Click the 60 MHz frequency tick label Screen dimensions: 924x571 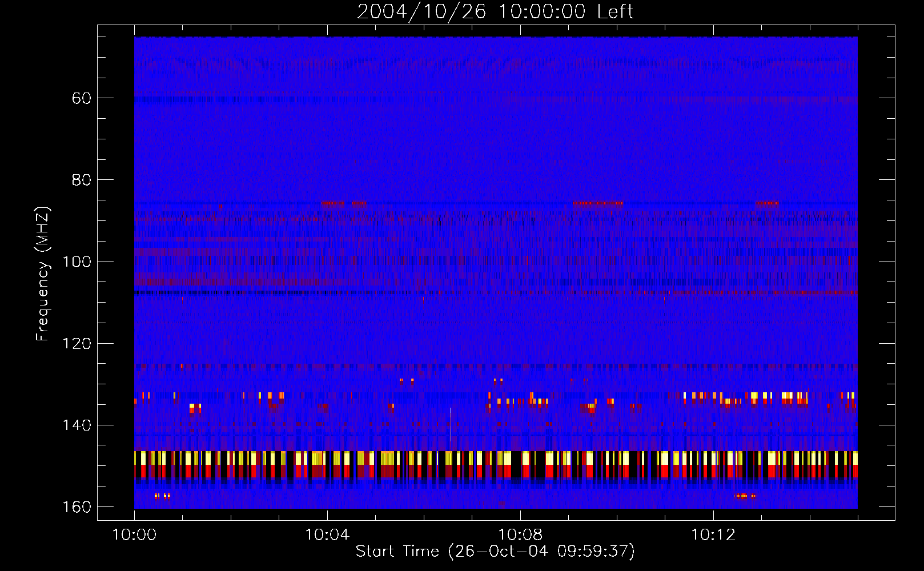[x=82, y=98]
